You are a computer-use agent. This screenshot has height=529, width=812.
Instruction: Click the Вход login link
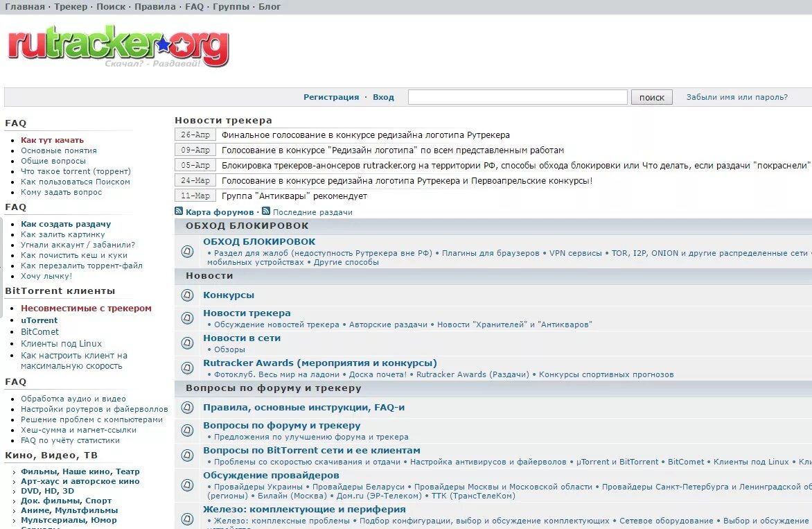pyautogui.click(x=383, y=97)
